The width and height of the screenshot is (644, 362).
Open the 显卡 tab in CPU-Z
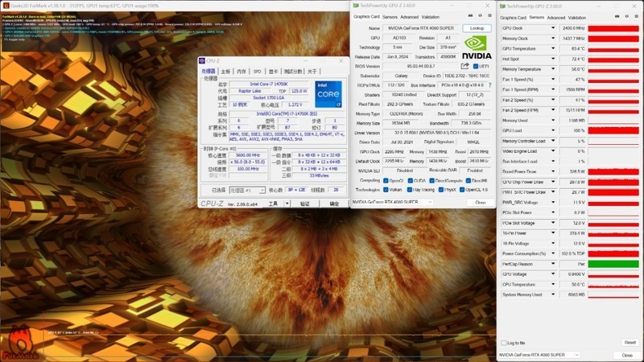[273, 72]
